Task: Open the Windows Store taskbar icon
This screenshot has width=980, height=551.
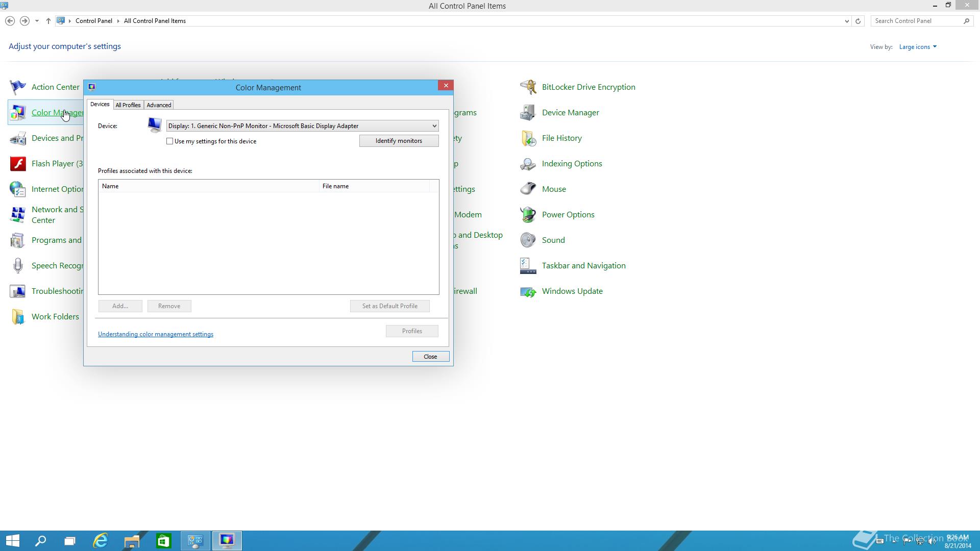Action: click(x=163, y=541)
